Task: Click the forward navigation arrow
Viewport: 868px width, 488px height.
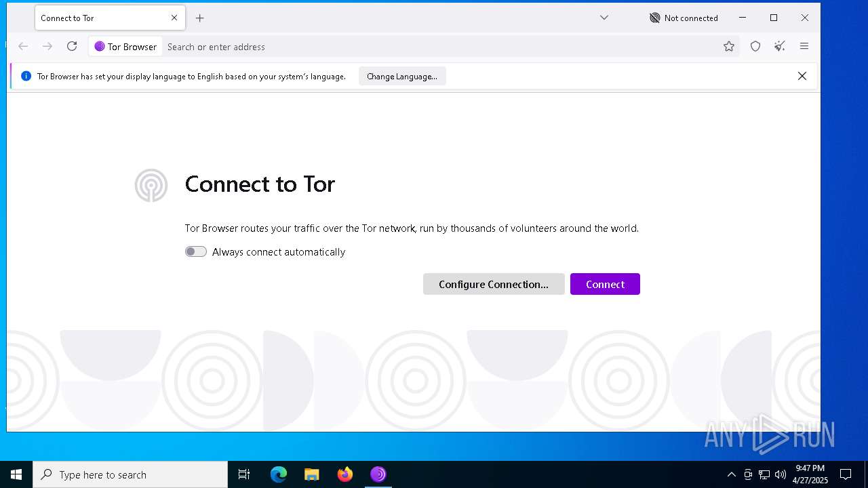Action: [x=47, y=46]
